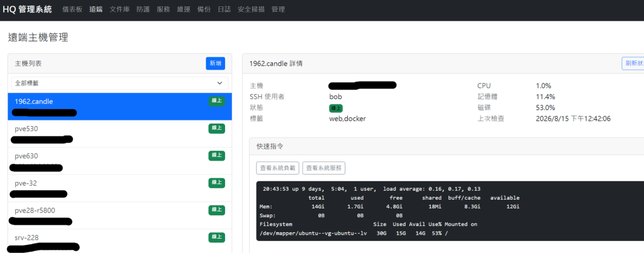This screenshot has height=253, width=644.
Task: Click the 遠端主機管理 page heading
Action: [38, 38]
